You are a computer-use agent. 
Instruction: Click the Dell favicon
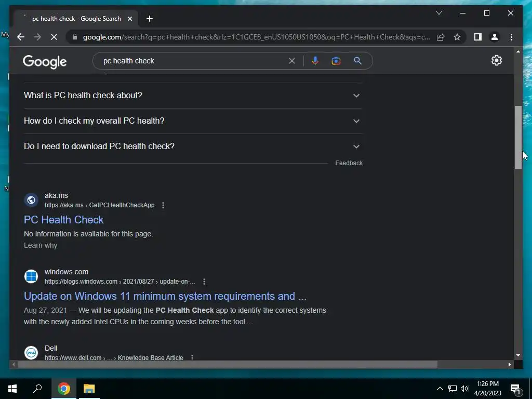(31, 353)
